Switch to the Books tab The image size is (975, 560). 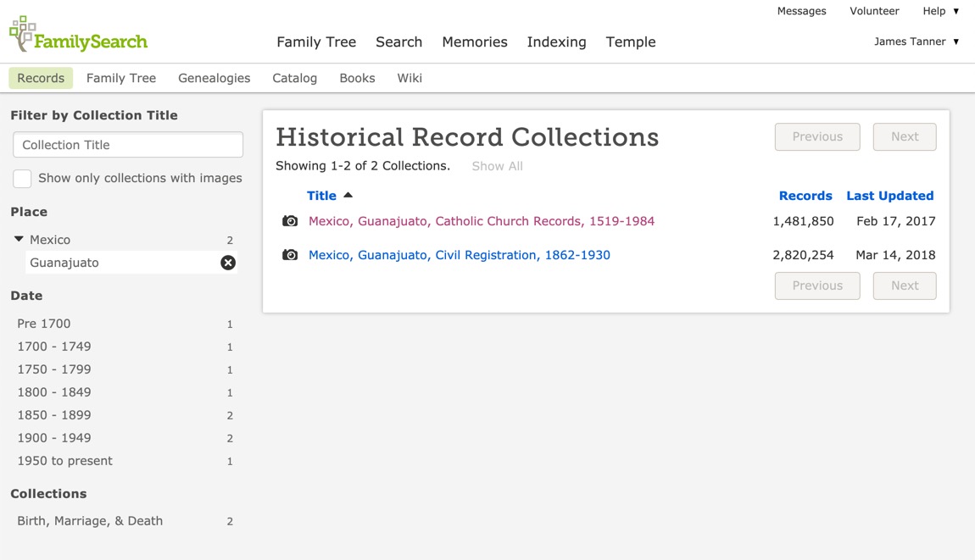pos(357,78)
